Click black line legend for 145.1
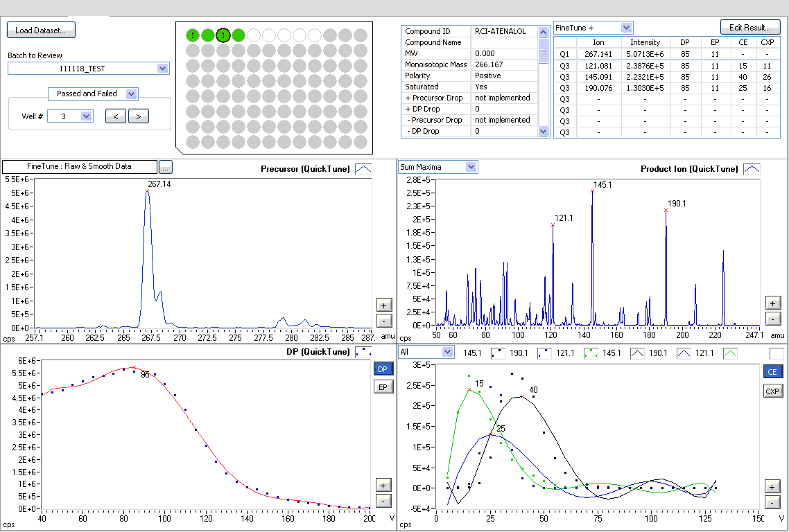This screenshot has width=789, height=532. click(637, 353)
